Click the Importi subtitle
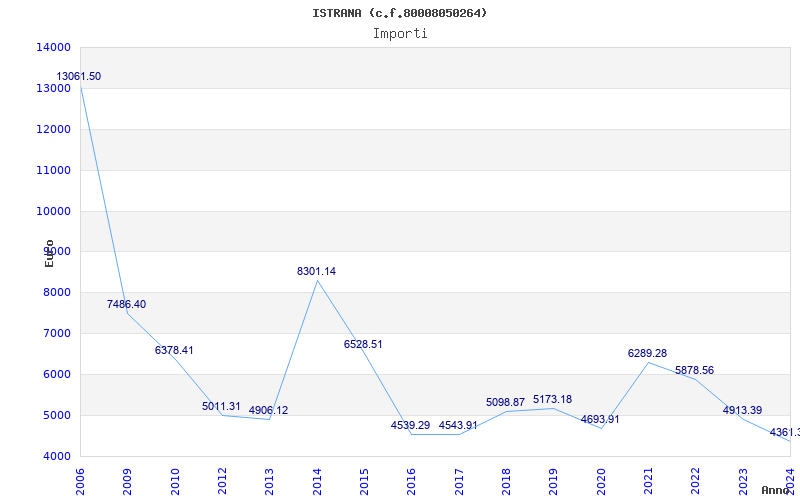800x500 pixels. (x=400, y=34)
